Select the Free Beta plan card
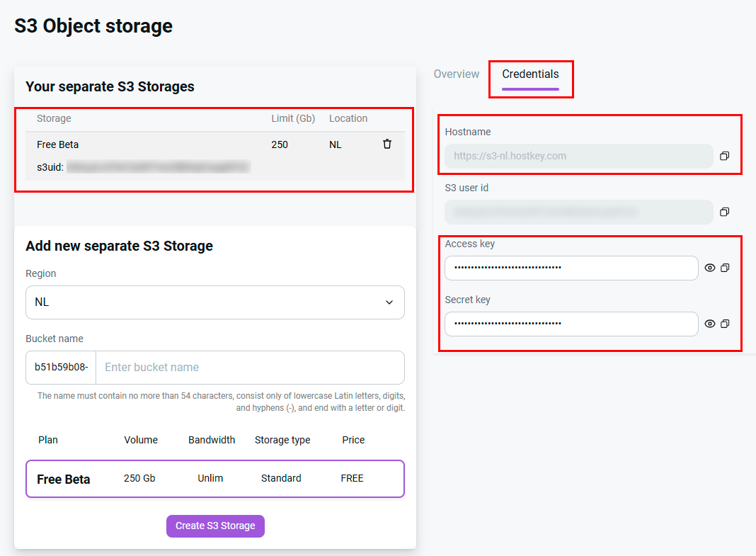The image size is (756, 556). (214, 479)
